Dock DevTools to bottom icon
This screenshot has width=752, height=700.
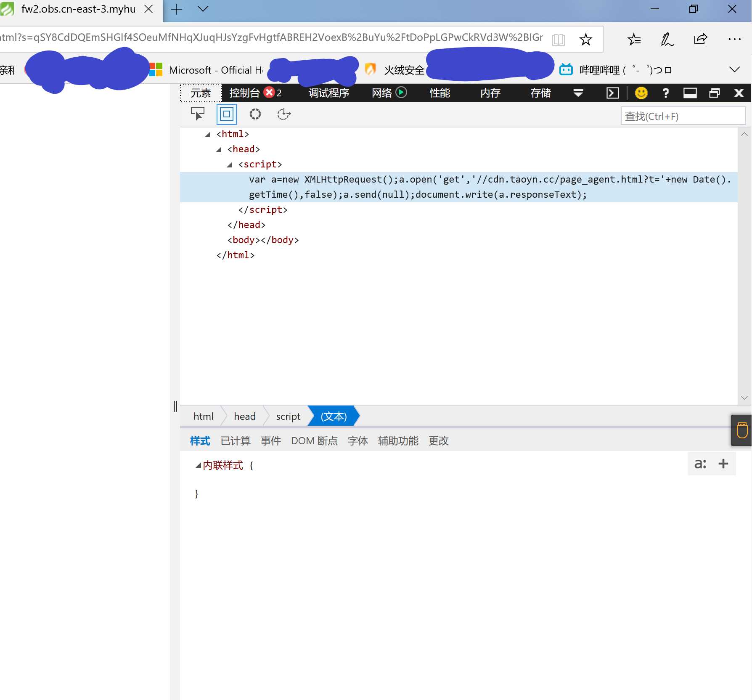tap(690, 93)
